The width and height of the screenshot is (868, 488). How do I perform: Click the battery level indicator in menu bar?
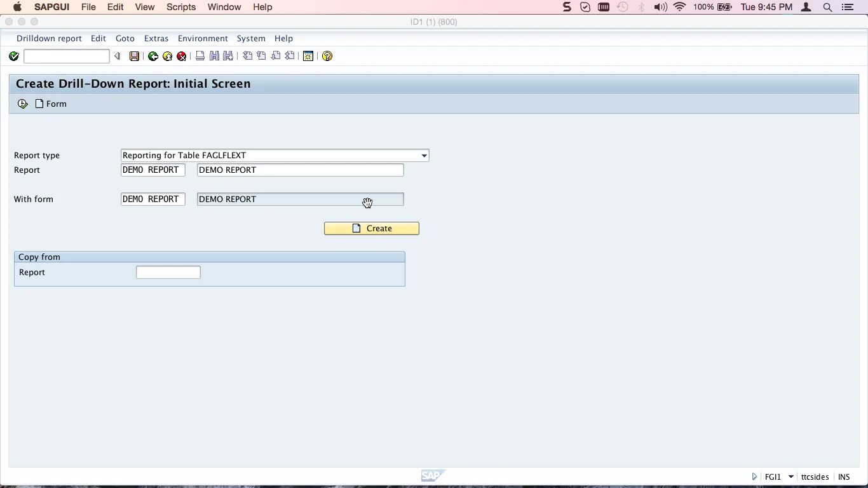723,7
